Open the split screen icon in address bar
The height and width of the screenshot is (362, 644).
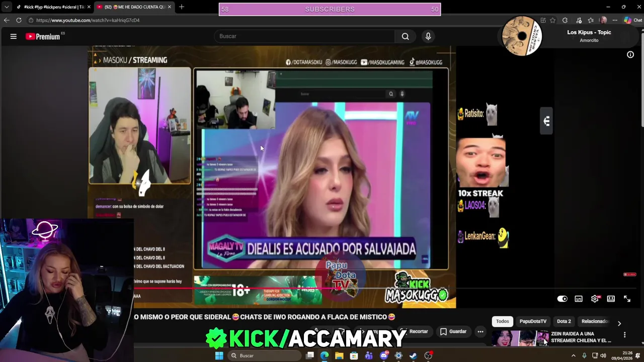543,20
